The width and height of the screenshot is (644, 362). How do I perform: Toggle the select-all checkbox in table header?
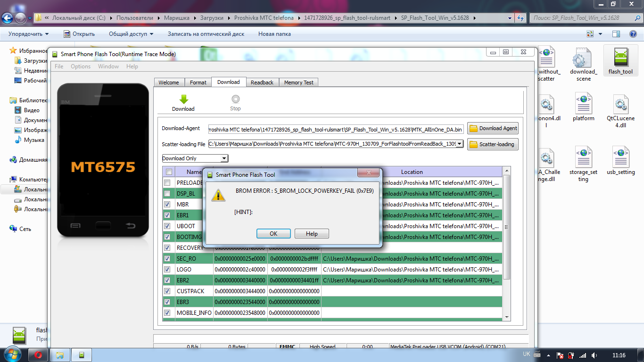click(169, 172)
